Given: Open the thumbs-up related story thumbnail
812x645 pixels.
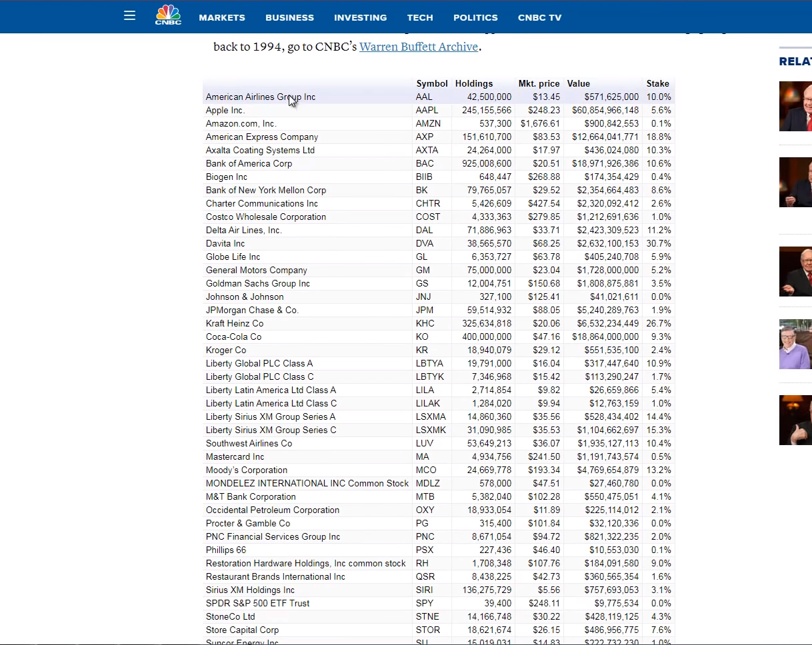Looking at the screenshot, I should pyautogui.click(x=795, y=420).
